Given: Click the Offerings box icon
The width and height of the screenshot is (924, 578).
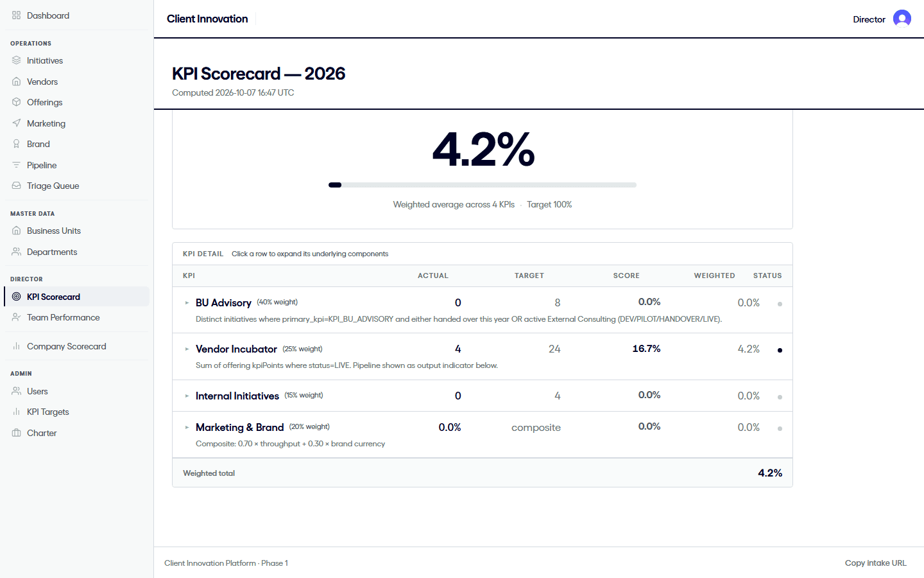Looking at the screenshot, I should click(17, 102).
